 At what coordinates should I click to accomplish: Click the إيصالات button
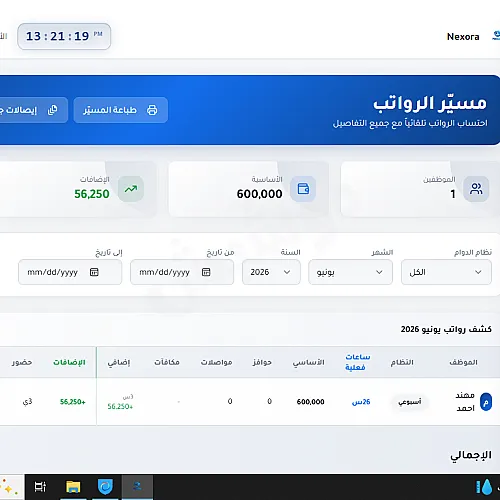[x=33, y=110]
